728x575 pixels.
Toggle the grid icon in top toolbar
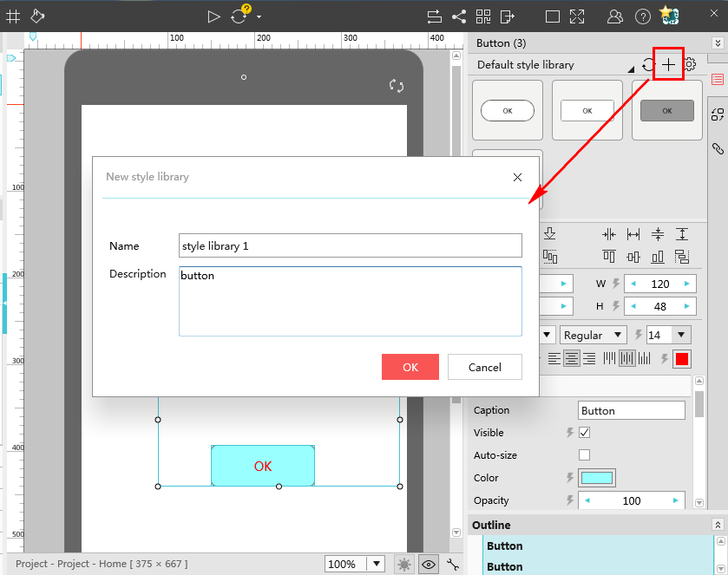pos(12,16)
